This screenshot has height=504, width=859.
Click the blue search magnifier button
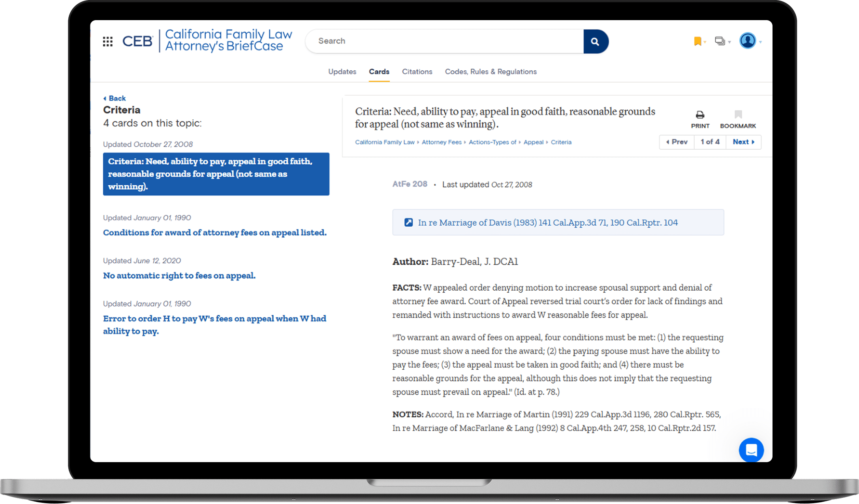595,41
